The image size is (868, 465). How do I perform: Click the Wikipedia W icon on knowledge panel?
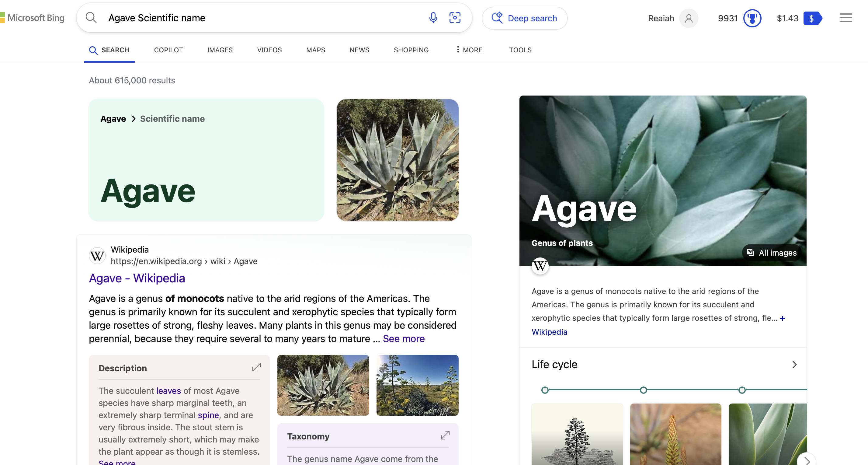[x=540, y=266]
